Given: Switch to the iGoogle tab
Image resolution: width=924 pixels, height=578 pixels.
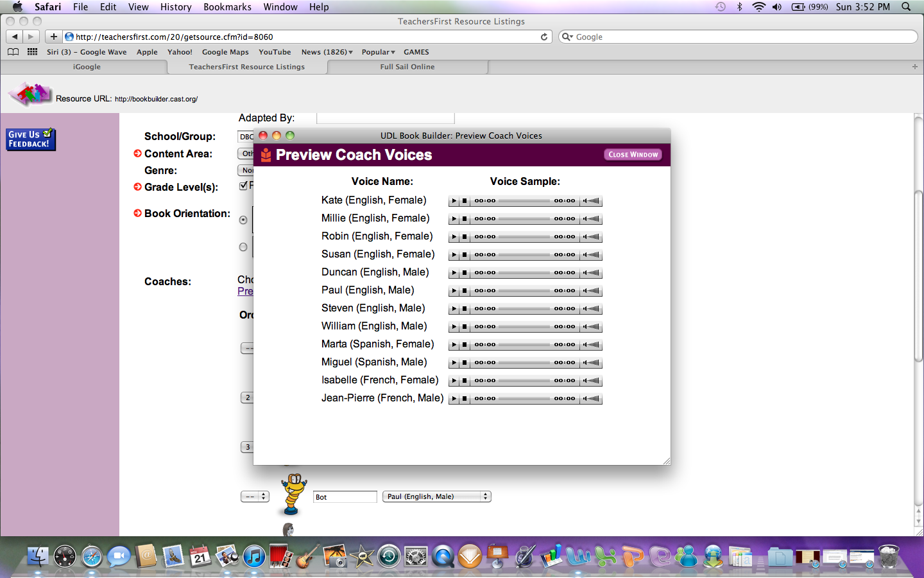Looking at the screenshot, I should pos(87,67).
